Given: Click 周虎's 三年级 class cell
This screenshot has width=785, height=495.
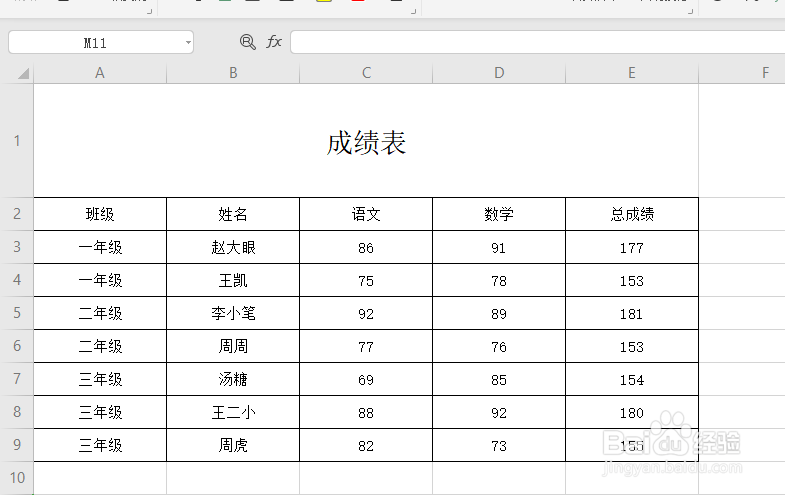Looking at the screenshot, I should click(100, 445).
